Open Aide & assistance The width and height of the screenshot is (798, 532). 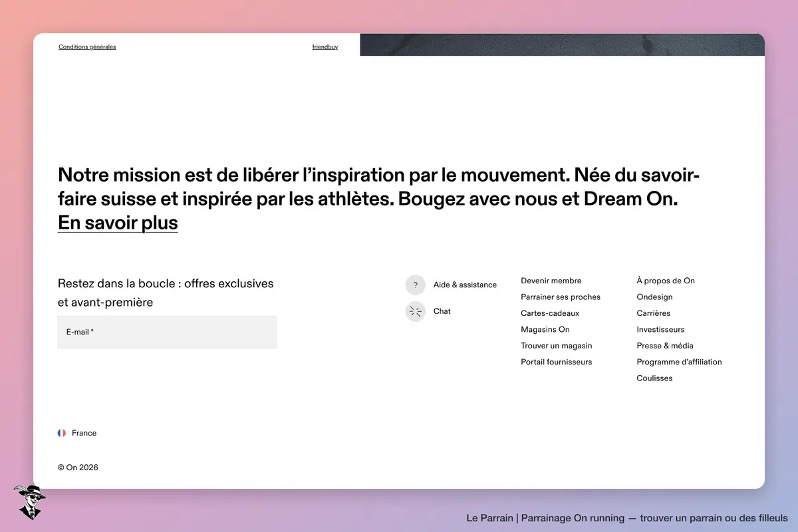click(465, 285)
